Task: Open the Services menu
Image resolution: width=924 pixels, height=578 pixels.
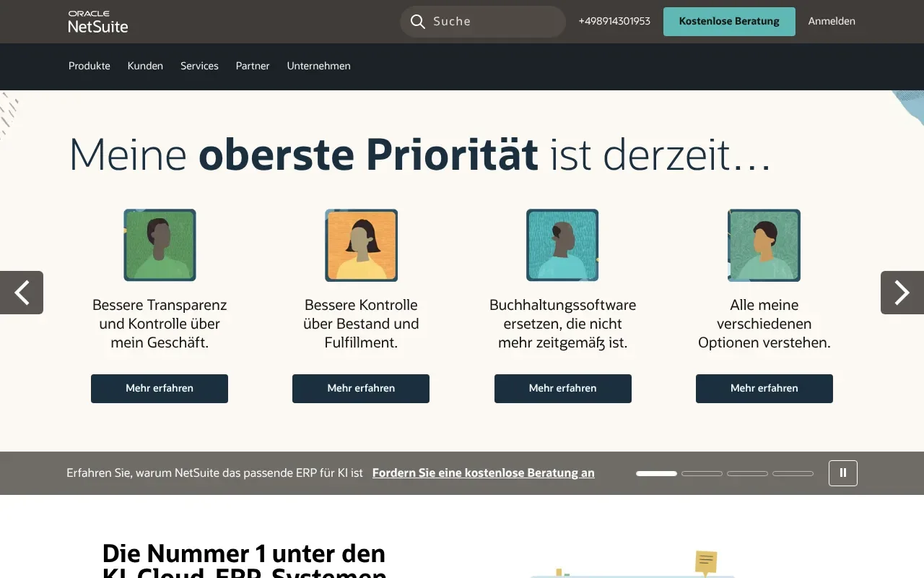Action: coord(199,66)
